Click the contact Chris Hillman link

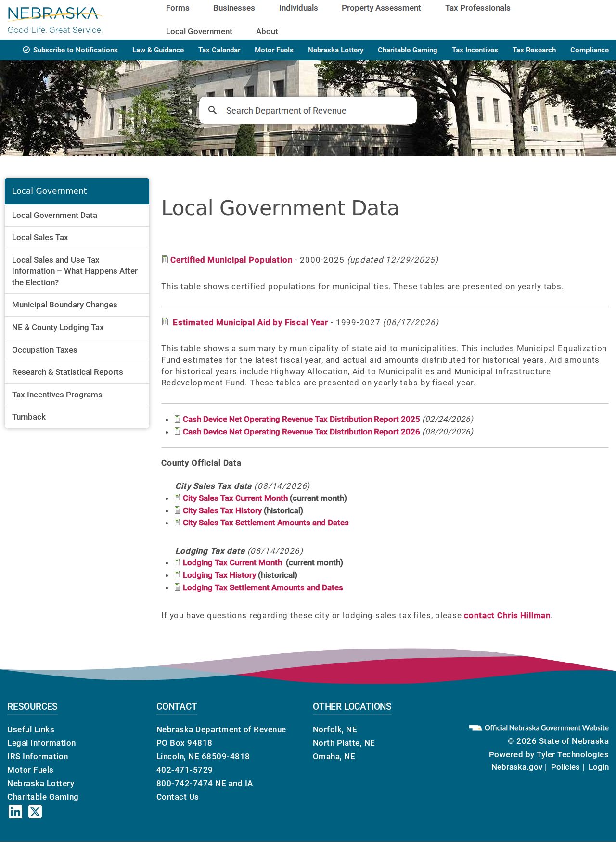[x=507, y=615]
